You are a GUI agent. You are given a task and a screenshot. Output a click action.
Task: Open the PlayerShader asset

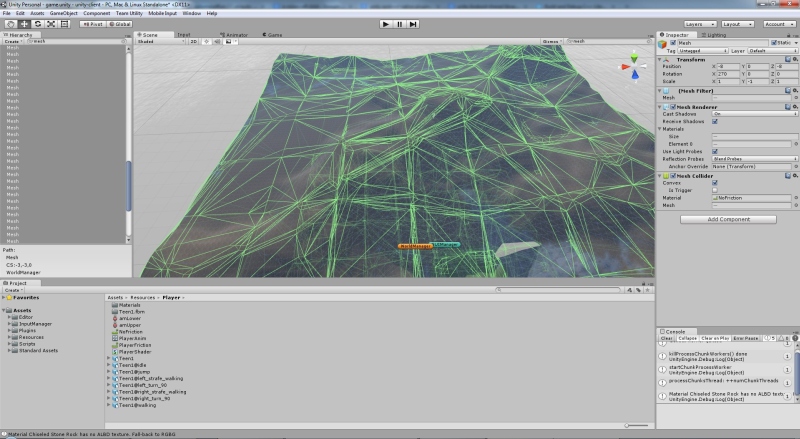click(x=134, y=351)
